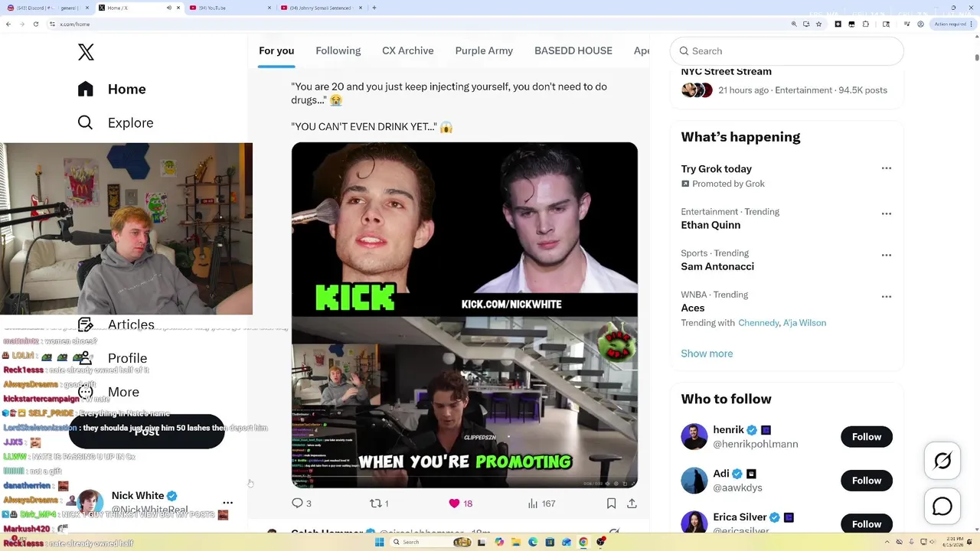Screen dimensions: 980x551
Task: Open a new browser tab
Action: [x=374, y=8]
